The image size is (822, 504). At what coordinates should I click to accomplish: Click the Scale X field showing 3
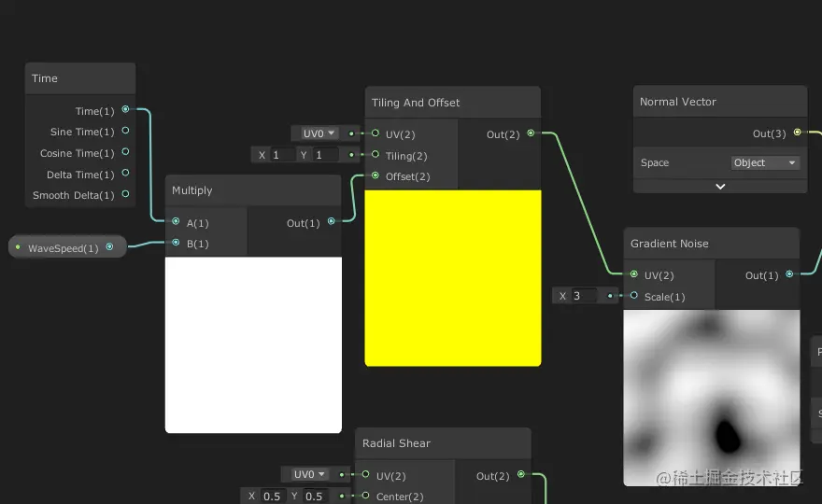click(x=584, y=296)
